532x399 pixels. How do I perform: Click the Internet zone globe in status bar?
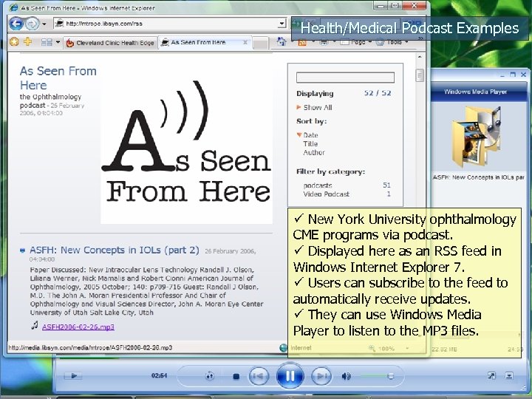(x=283, y=347)
